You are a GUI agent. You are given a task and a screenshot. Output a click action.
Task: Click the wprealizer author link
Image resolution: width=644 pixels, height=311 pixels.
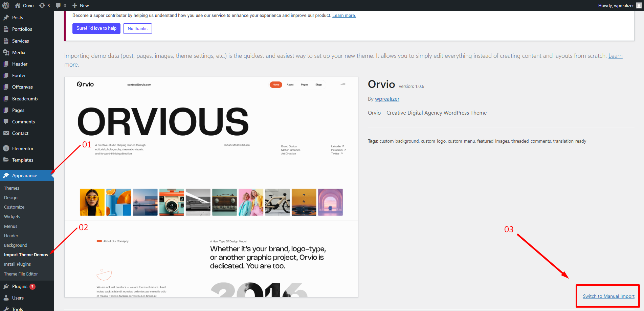387,99
